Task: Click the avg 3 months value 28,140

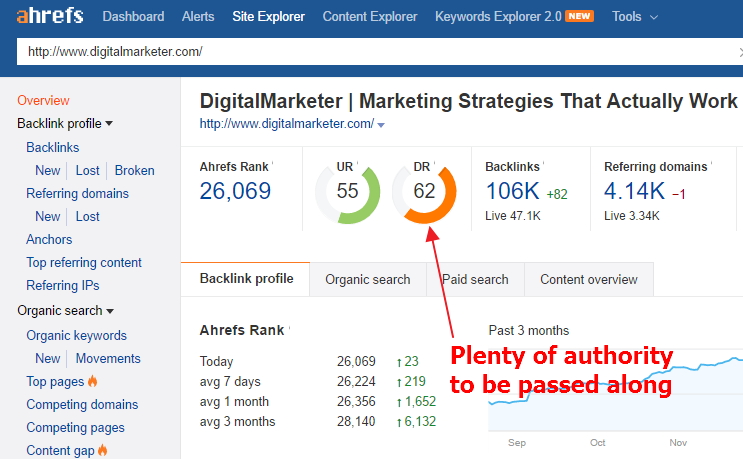Action: click(x=356, y=422)
